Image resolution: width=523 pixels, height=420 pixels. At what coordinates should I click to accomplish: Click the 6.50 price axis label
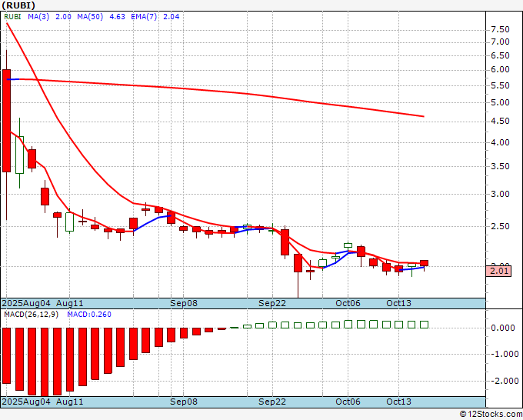click(x=501, y=55)
